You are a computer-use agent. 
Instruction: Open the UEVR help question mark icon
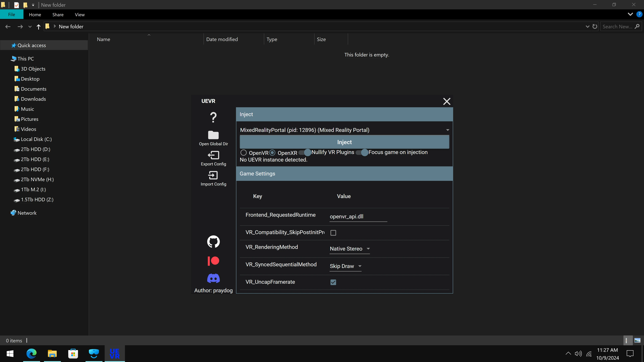213,117
